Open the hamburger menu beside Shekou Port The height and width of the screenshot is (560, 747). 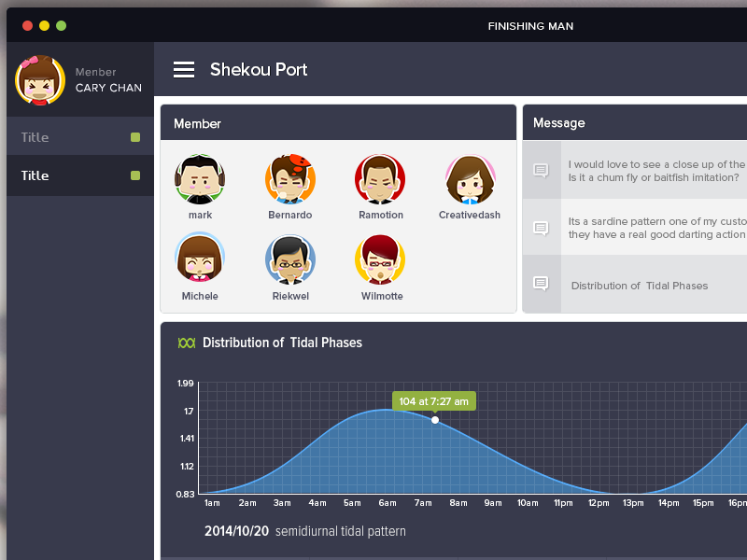[x=184, y=70]
